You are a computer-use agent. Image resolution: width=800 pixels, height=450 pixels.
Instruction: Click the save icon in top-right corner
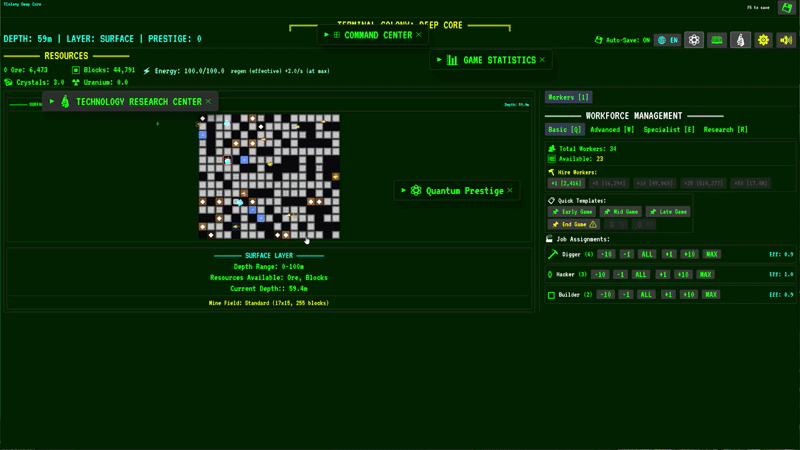[787, 8]
